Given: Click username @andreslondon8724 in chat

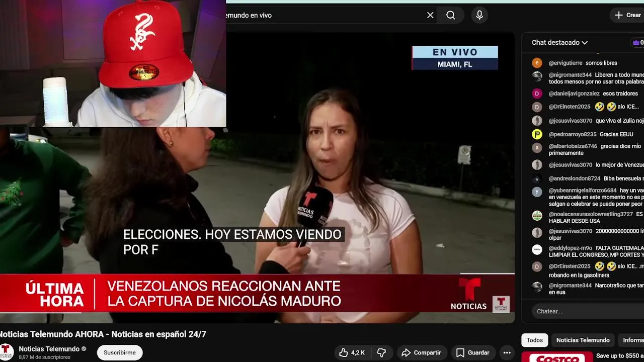Looking at the screenshot, I should coord(574,178).
